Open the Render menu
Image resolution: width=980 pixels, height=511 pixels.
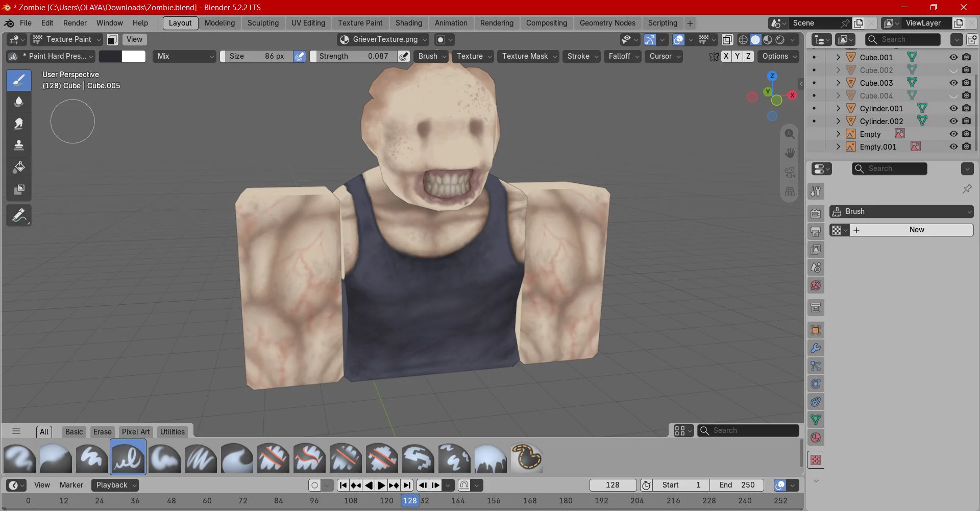pyautogui.click(x=75, y=23)
